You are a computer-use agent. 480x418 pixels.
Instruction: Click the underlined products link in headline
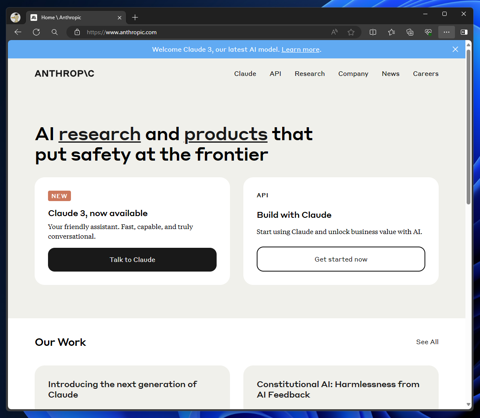click(x=226, y=135)
